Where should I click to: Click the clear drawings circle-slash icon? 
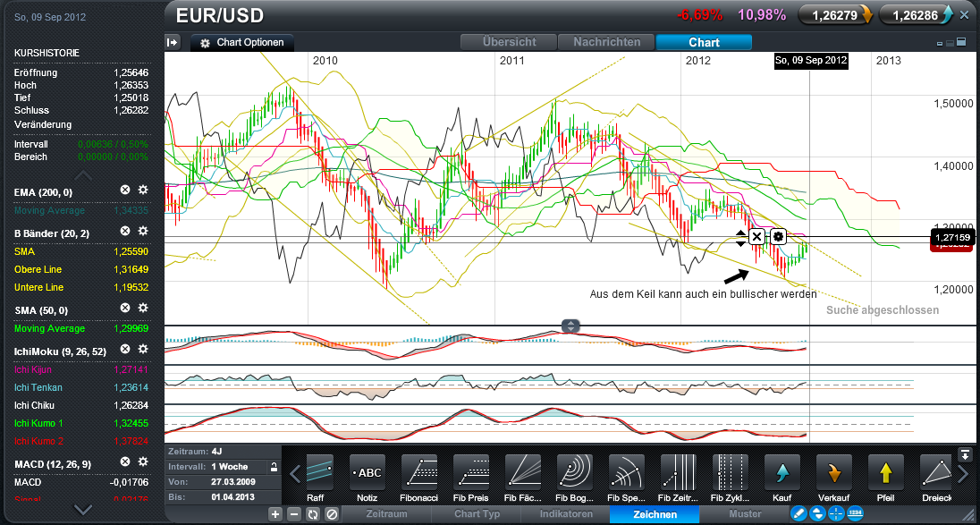click(x=332, y=514)
